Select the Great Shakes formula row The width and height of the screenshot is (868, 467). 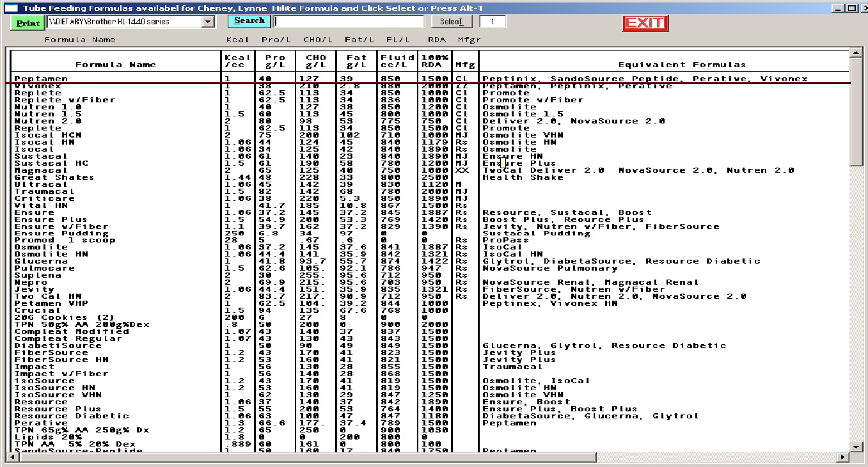click(429, 177)
